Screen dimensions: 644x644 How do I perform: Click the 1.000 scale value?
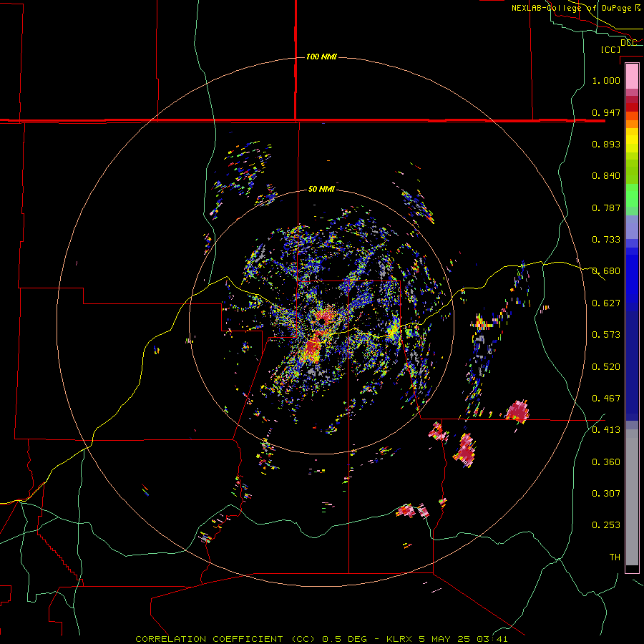[606, 80]
